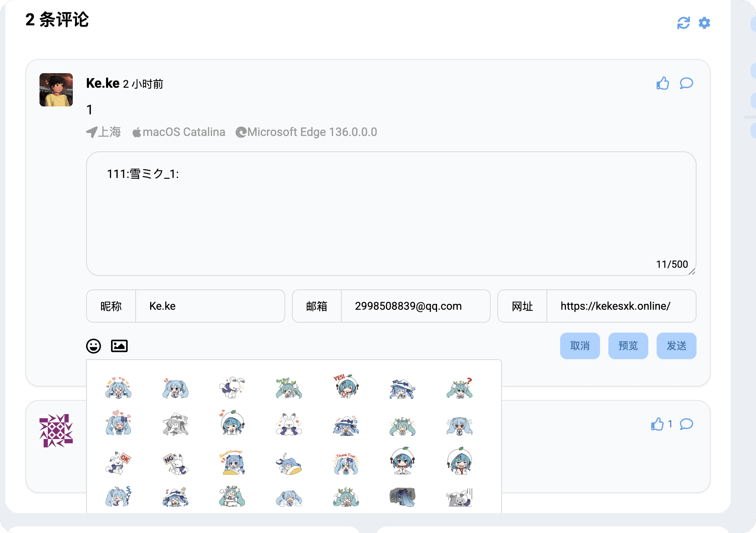The image size is (756, 533).
Task: Toggle the emoji picker smiley icon
Action: click(x=94, y=346)
